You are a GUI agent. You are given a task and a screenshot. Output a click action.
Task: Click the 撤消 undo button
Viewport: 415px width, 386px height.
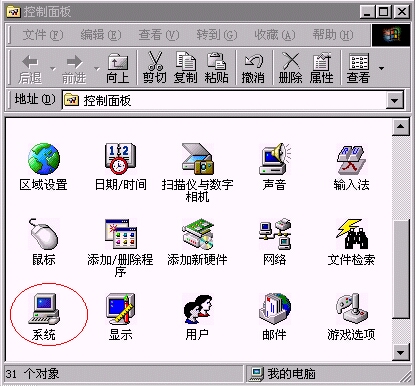tap(253, 68)
